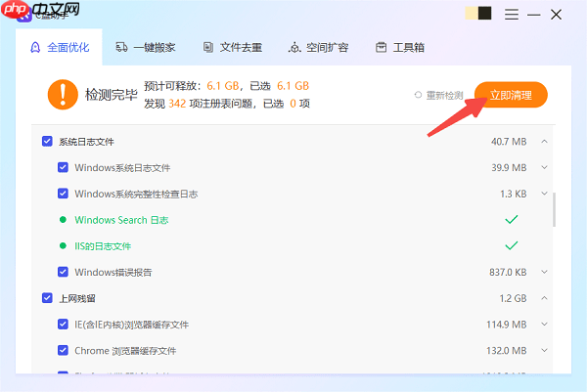Screen dimensions: 587x392
Task: Click the 上网残留 label
Action: [77, 298]
